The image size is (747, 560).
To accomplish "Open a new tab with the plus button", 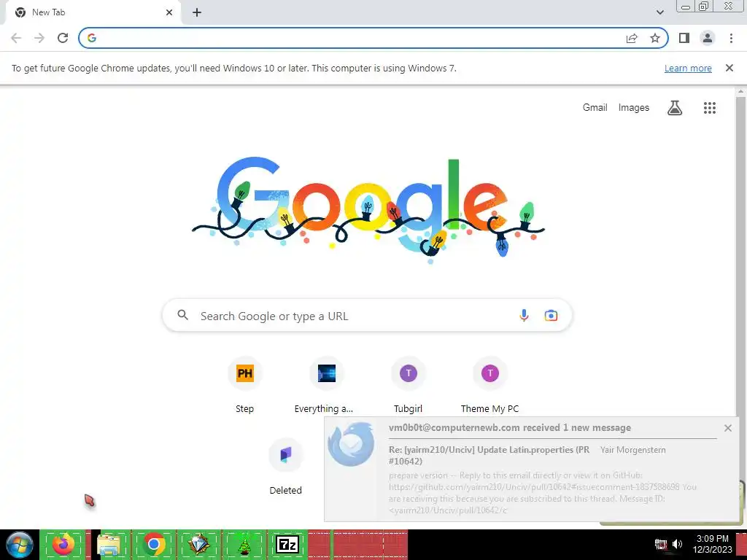I will click(197, 12).
